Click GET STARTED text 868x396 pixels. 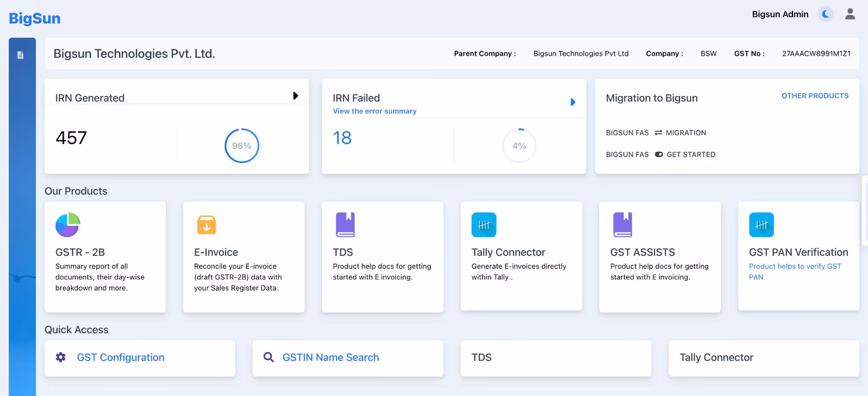coord(691,155)
